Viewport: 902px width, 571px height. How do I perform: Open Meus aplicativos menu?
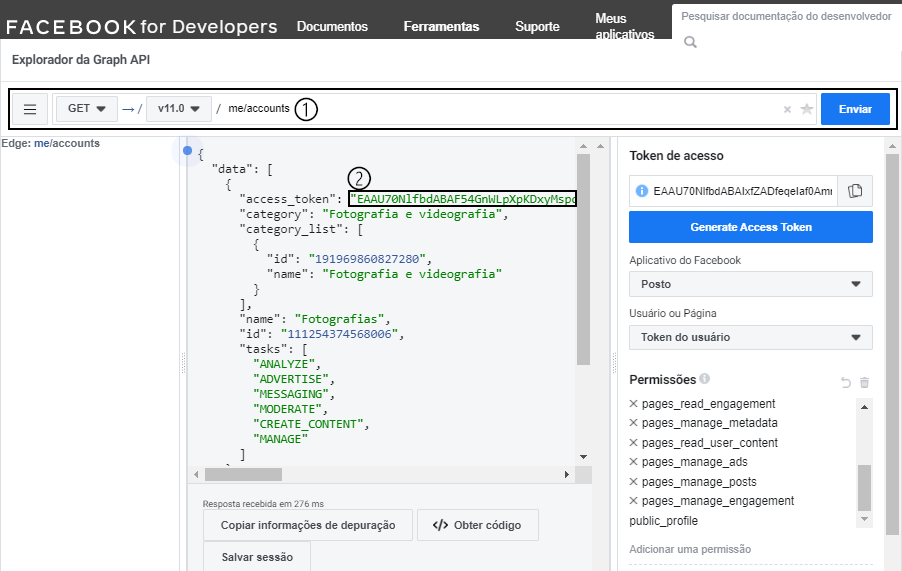tap(625, 26)
